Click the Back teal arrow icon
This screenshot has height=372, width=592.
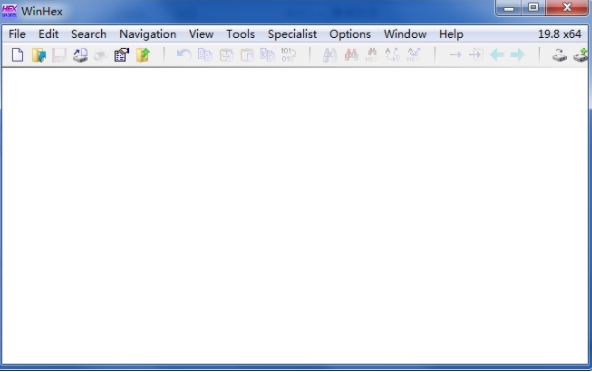(x=497, y=55)
